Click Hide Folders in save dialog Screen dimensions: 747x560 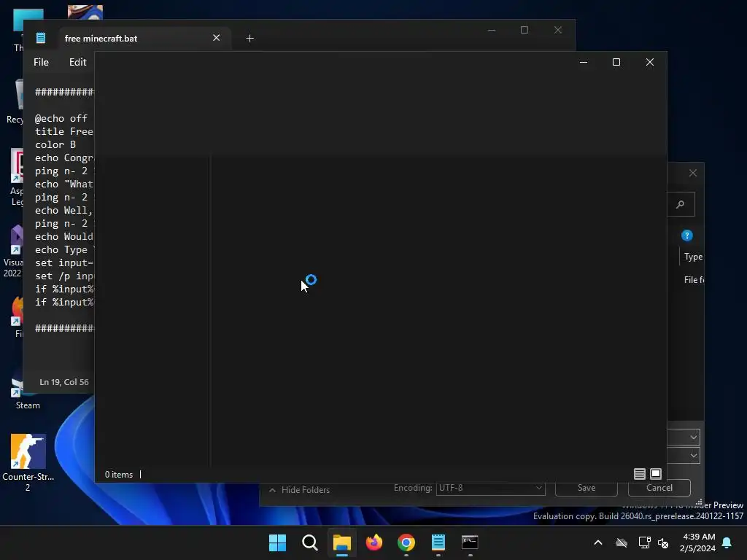(300, 490)
